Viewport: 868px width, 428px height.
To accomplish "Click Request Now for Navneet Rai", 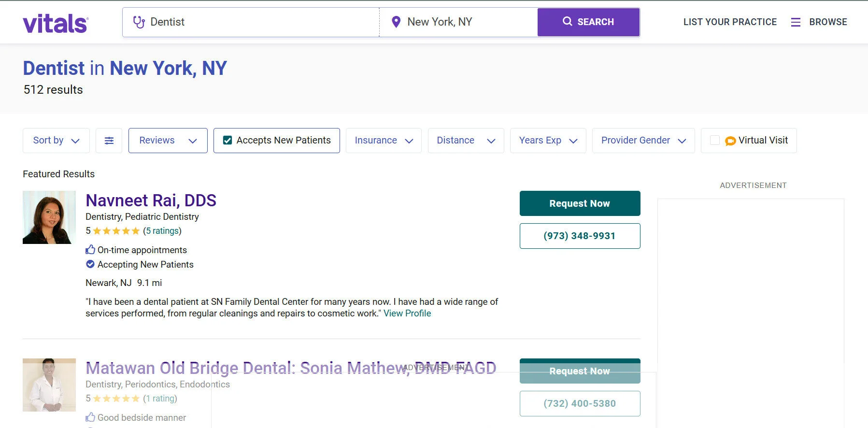I will pos(580,203).
